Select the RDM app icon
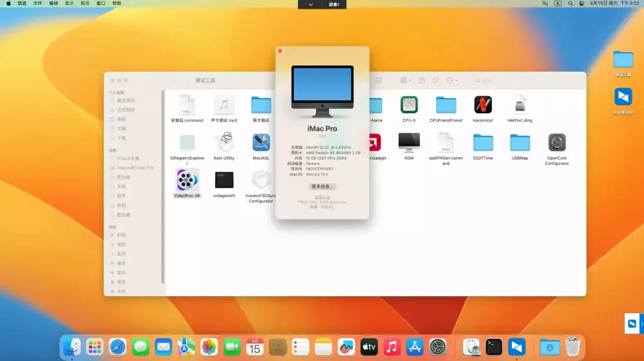This screenshot has width=644, height=361. [x=409, y=143]
